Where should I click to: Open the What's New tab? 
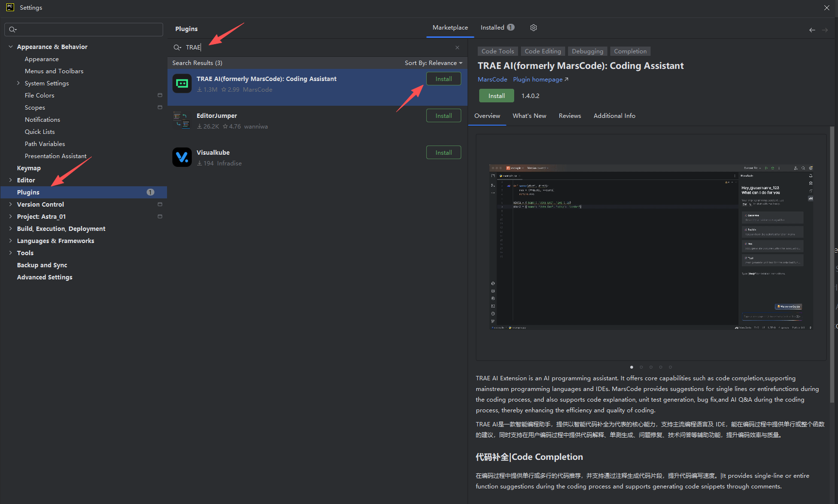tap(529, 116)
